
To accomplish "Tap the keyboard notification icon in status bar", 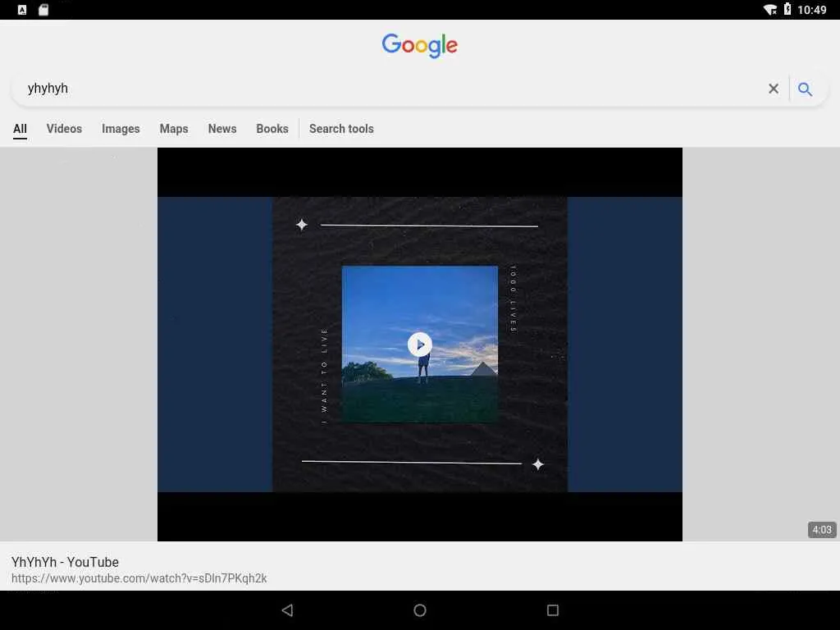I will pos(22,10).
